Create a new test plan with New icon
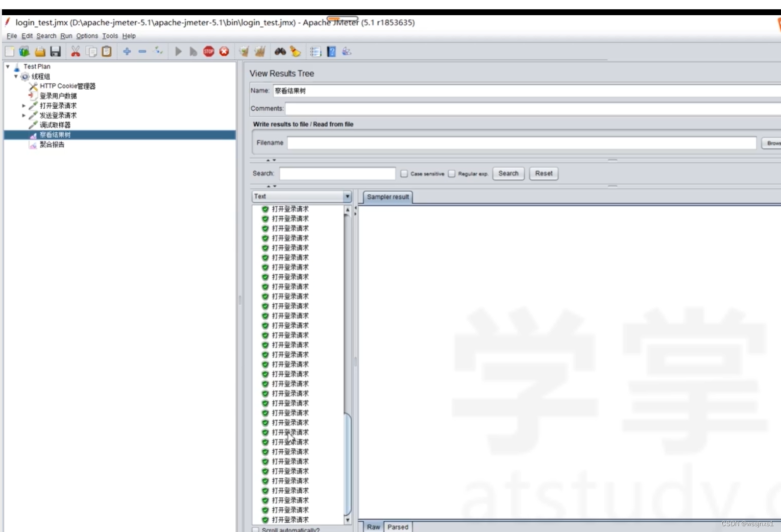 click(9, 51)
